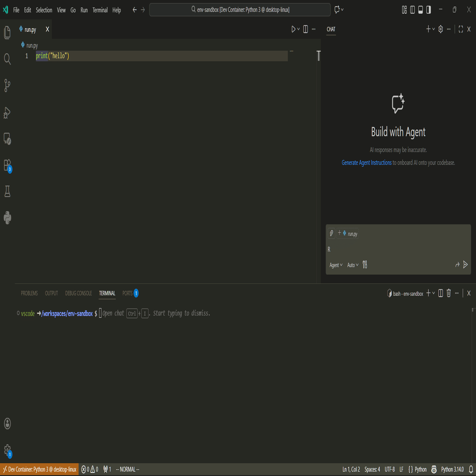Attach a file to the chat with the paperclip
The width and height of the screenshot is (476, 476).
pyautogui.click(x=331, y=233)
